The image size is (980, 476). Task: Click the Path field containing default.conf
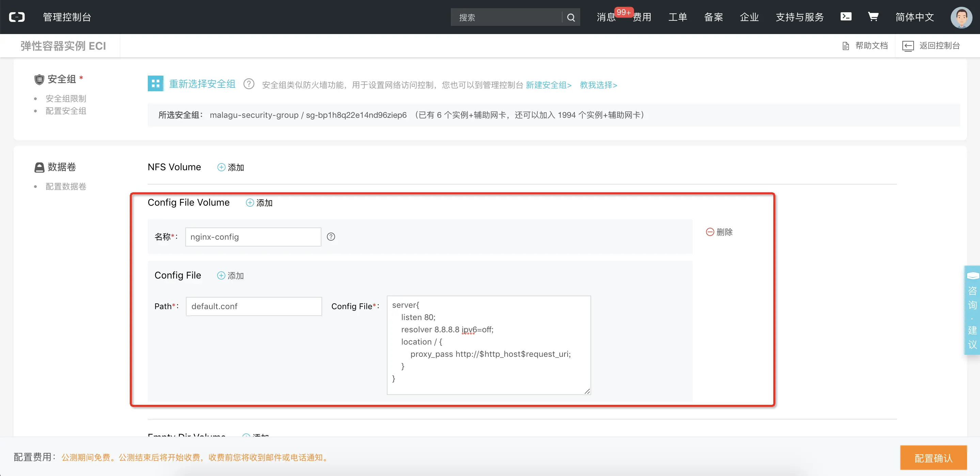(x=254, y=306)
